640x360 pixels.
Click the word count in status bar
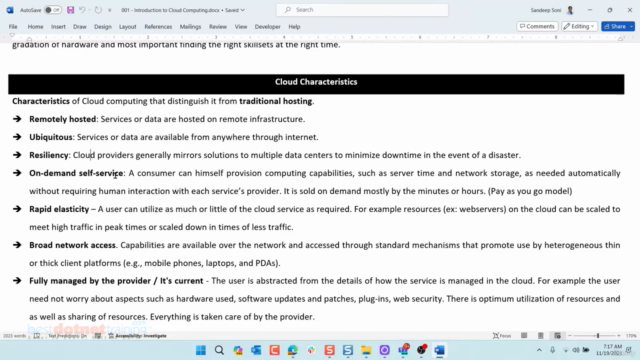click(14, 336)
